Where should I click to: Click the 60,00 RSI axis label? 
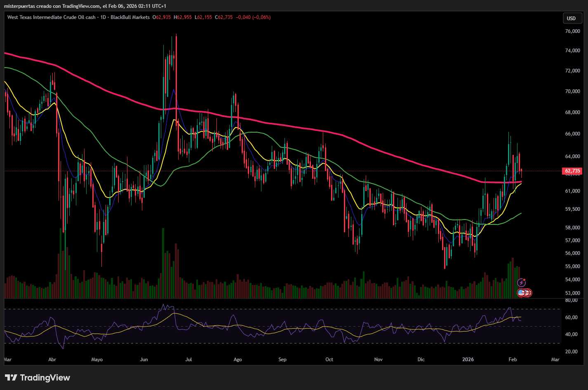click(571, 318)
